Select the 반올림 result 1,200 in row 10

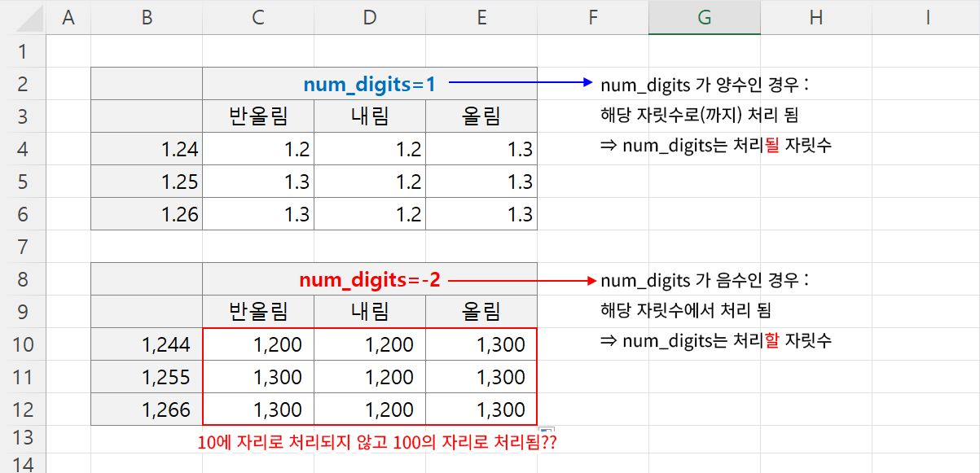[x=258, y=344]
